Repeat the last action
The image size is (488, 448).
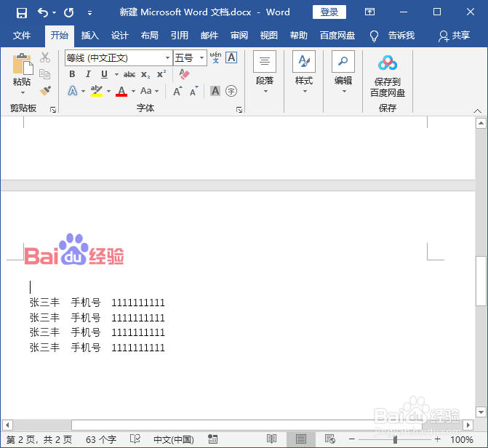click(69, 13)
